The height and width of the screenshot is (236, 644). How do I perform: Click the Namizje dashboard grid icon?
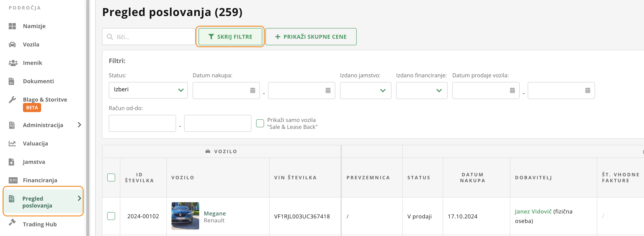12,26
